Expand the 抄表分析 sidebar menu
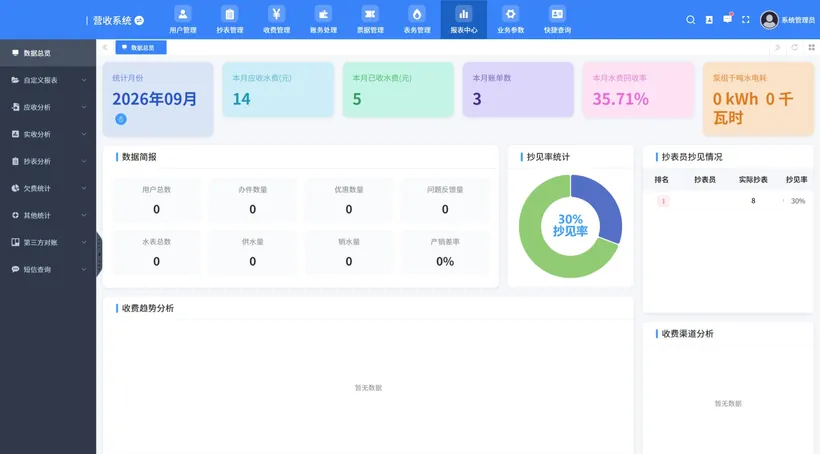 pos(48,161)
